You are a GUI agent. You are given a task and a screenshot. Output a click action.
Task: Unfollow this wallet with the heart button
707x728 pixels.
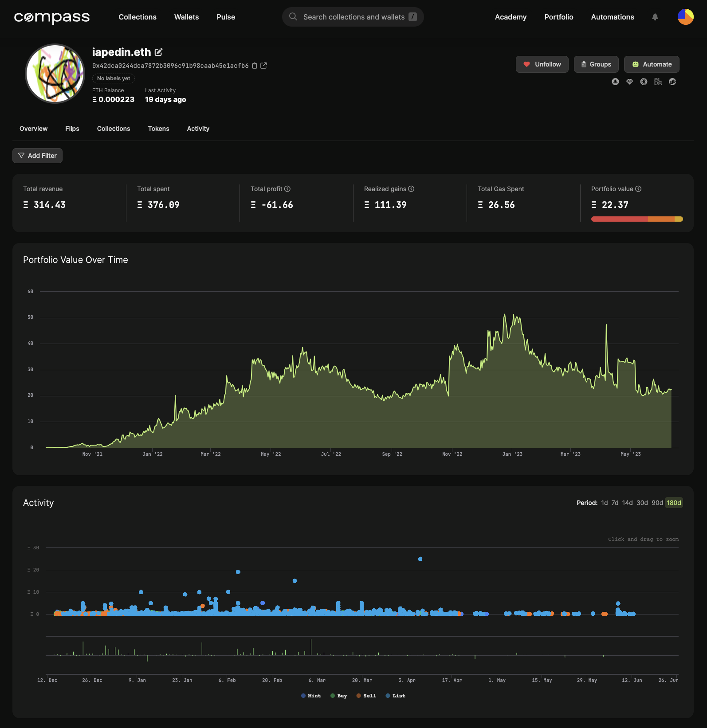pyautogui.click(x=542, y=64)
